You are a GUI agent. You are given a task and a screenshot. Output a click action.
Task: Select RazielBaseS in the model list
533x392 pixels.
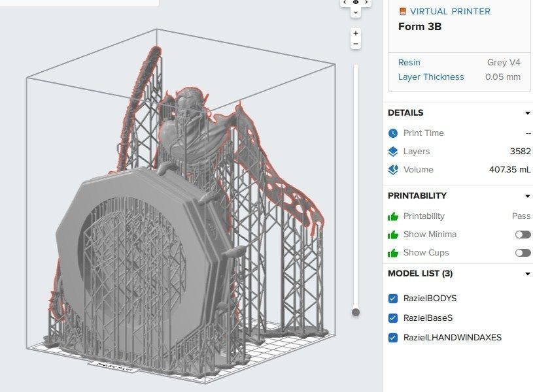point(428,318)
